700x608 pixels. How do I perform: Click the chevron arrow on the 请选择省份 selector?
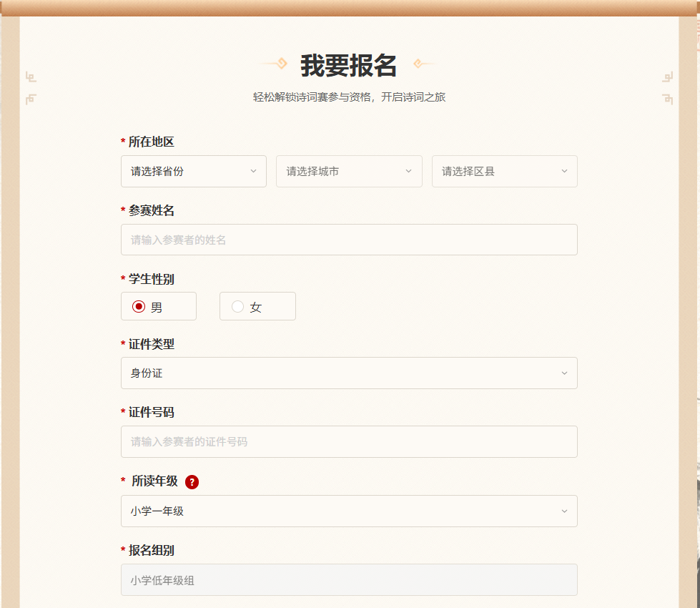tap(253, 171)
